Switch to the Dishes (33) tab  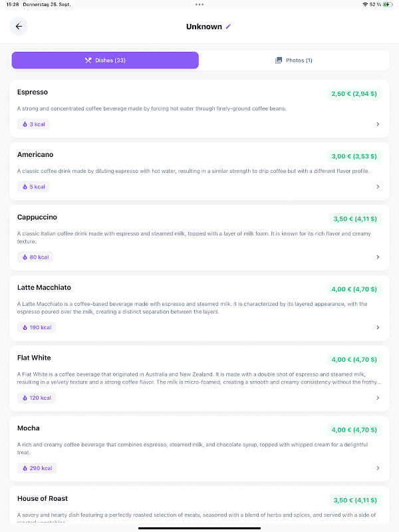coord(105,61)
